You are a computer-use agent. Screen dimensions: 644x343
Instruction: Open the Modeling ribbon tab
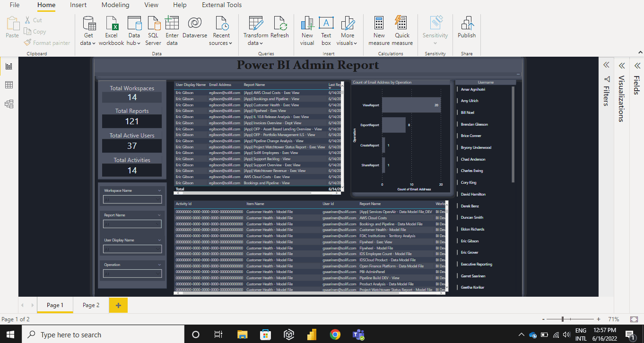(115, 5)
